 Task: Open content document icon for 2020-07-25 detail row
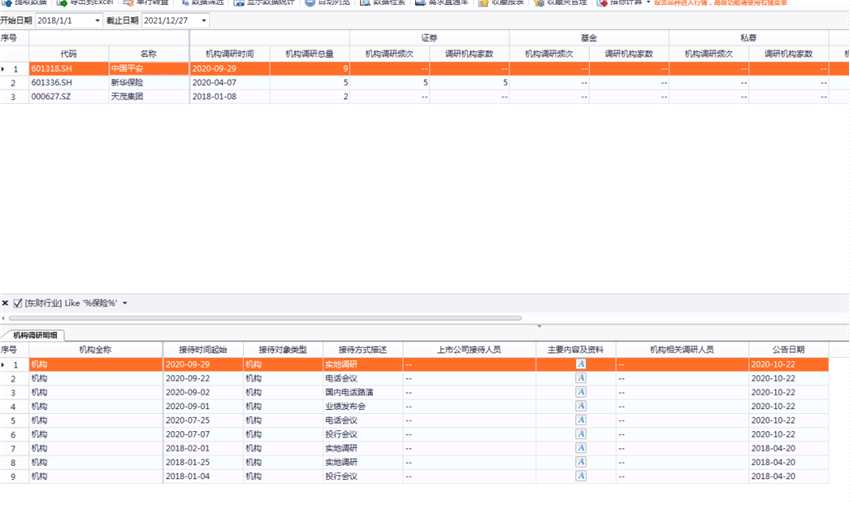tap(581, 420)
